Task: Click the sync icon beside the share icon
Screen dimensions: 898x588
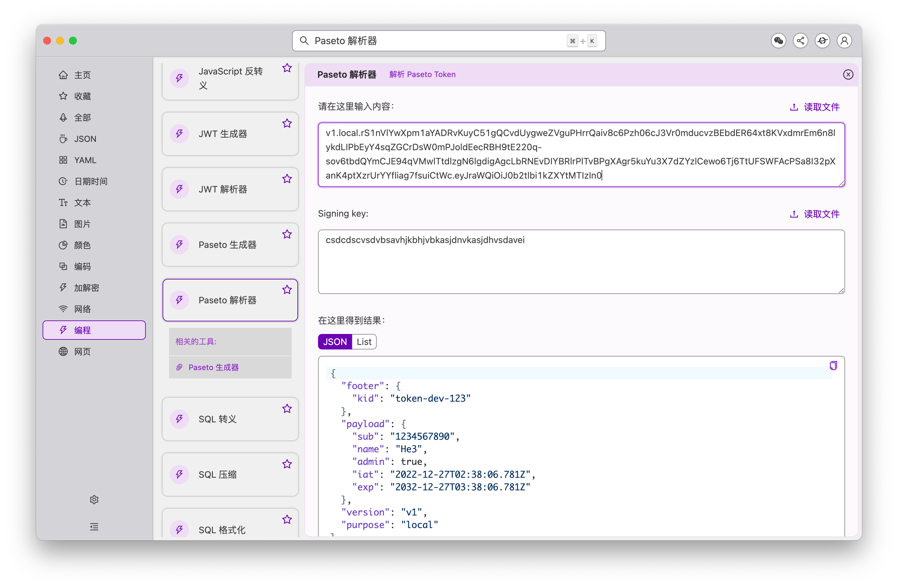Action: click(822, 41)
